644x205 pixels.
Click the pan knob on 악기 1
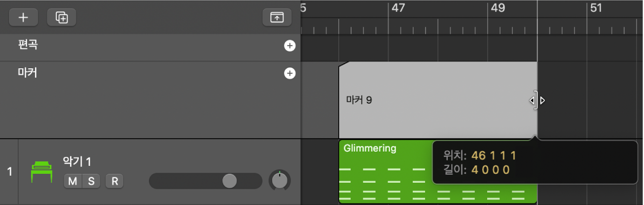280,181
